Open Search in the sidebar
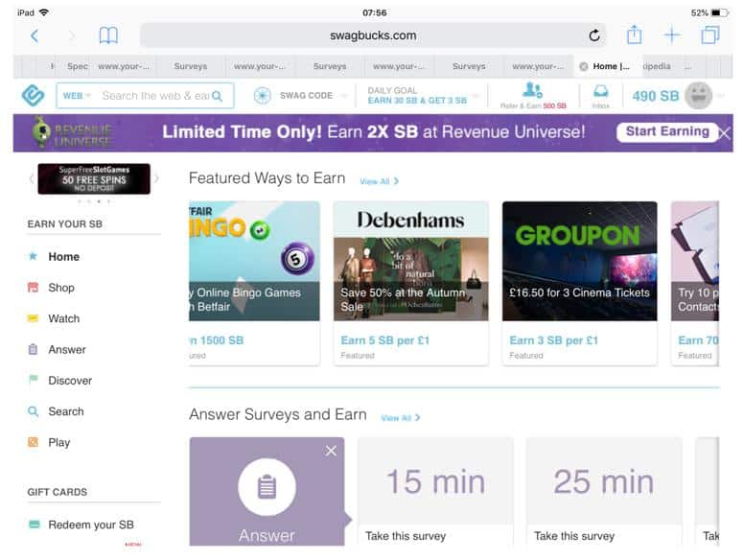 tap(66, 411)
